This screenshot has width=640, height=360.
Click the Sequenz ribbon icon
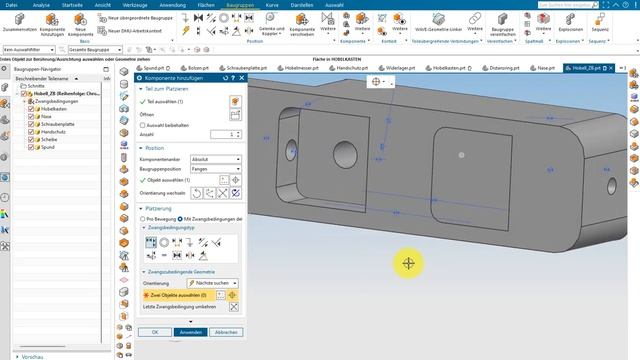coord(600,19)
